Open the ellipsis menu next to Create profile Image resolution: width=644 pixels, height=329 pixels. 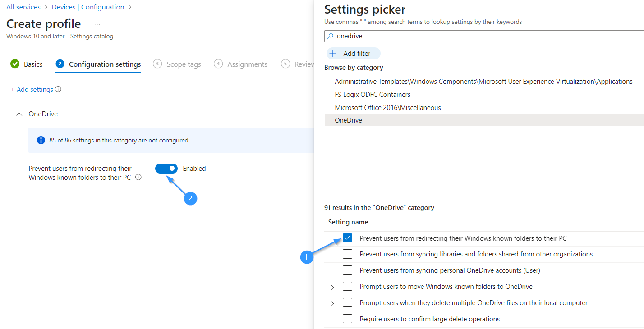click(x=97, y=24)
